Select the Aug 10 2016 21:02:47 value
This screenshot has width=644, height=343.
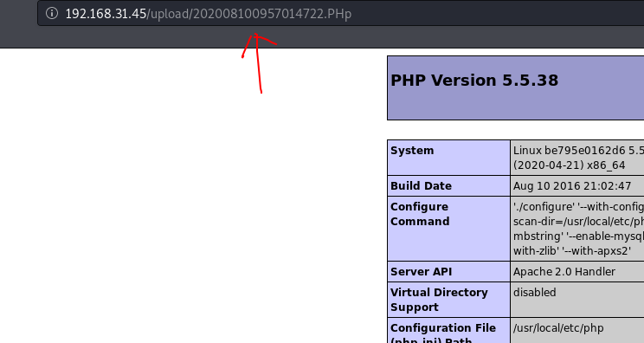(572, 185)
